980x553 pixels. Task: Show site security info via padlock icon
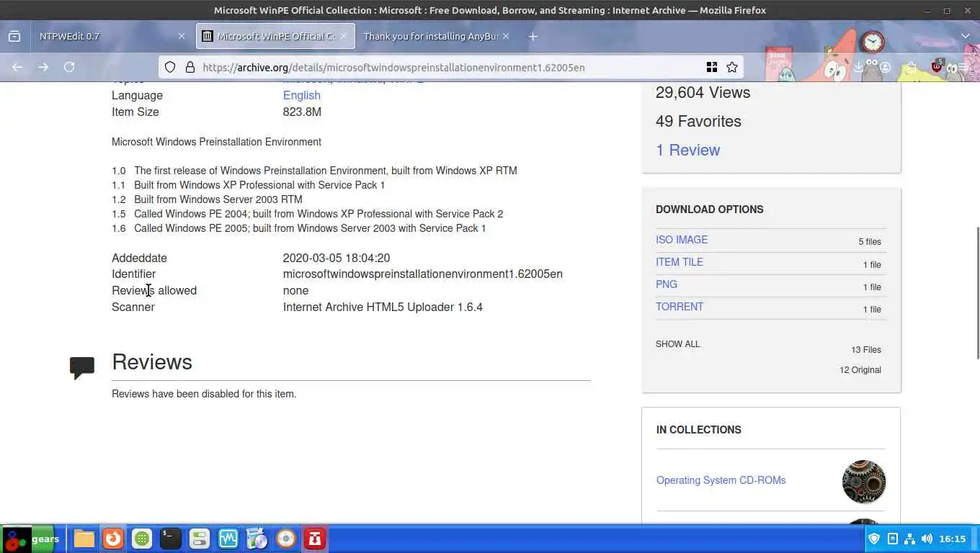click(190, 67)
